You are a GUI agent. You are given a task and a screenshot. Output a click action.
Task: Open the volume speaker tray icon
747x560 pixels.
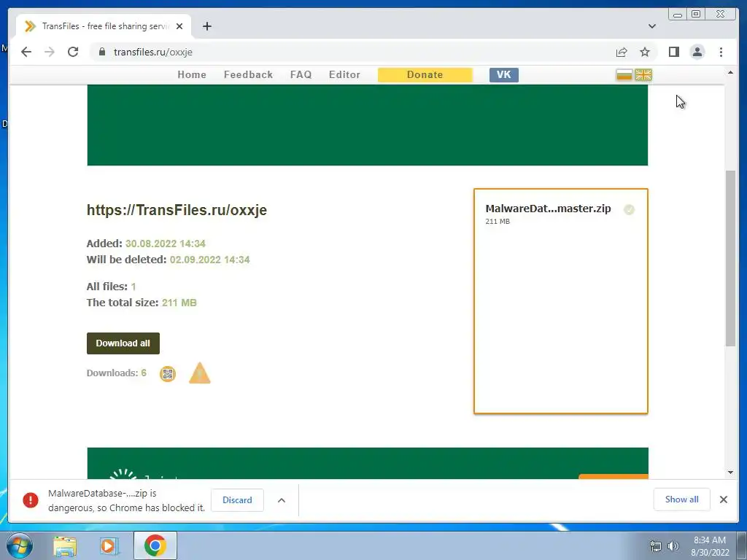[673, 546]
